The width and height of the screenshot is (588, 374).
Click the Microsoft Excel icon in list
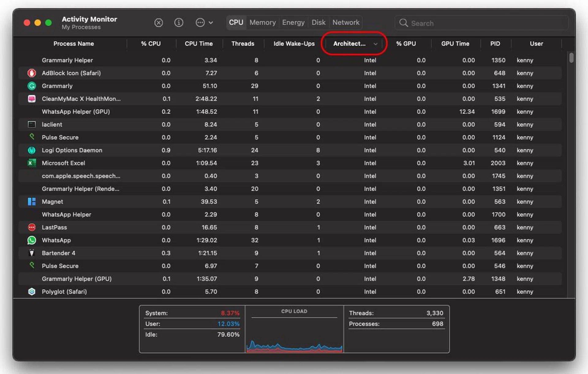pyautogui.click(x=32, y=163)
